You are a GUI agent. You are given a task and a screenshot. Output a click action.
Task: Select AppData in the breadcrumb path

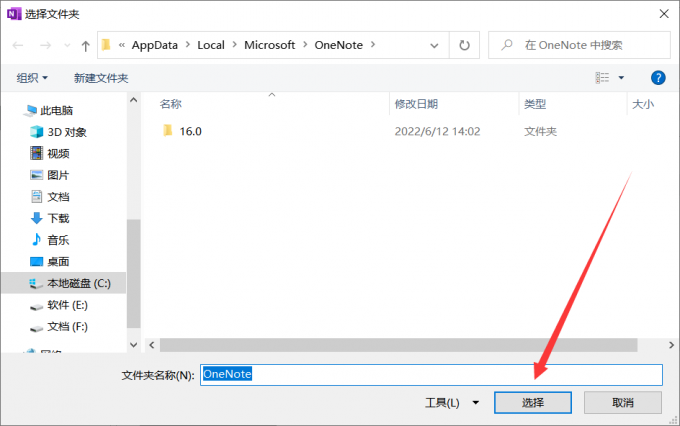155,45
